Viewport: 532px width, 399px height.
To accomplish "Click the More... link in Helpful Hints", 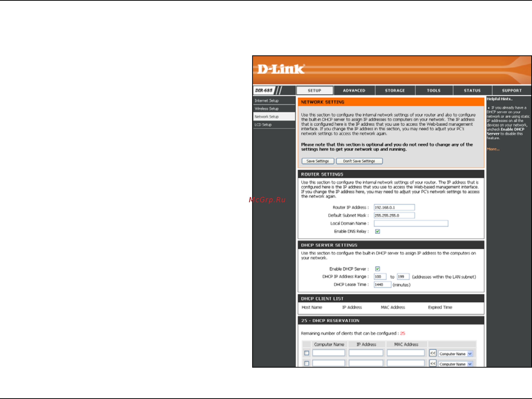I will [x=493, y=149].
